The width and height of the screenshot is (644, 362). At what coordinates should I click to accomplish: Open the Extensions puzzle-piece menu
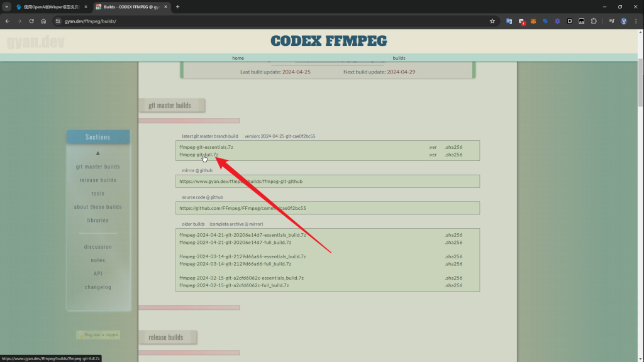pos(593,21)
